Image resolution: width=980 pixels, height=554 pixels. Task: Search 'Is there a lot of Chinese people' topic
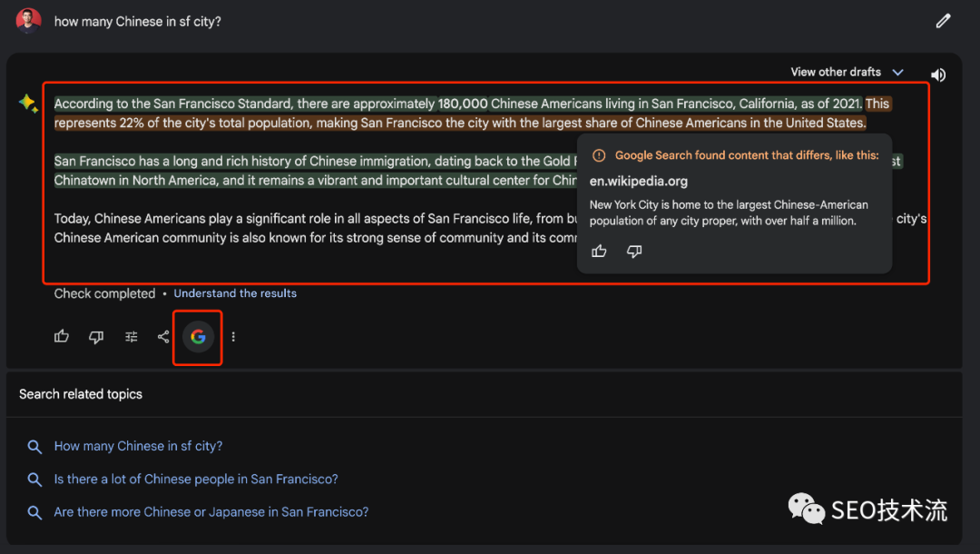tap(196, 479)
